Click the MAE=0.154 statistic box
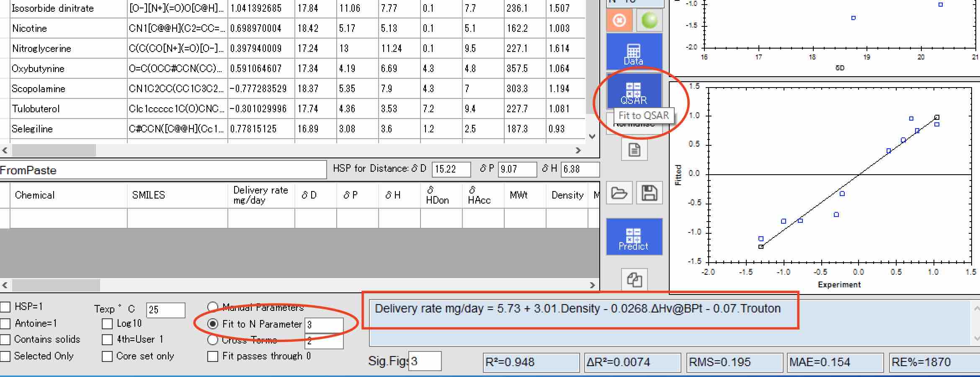 836,362
